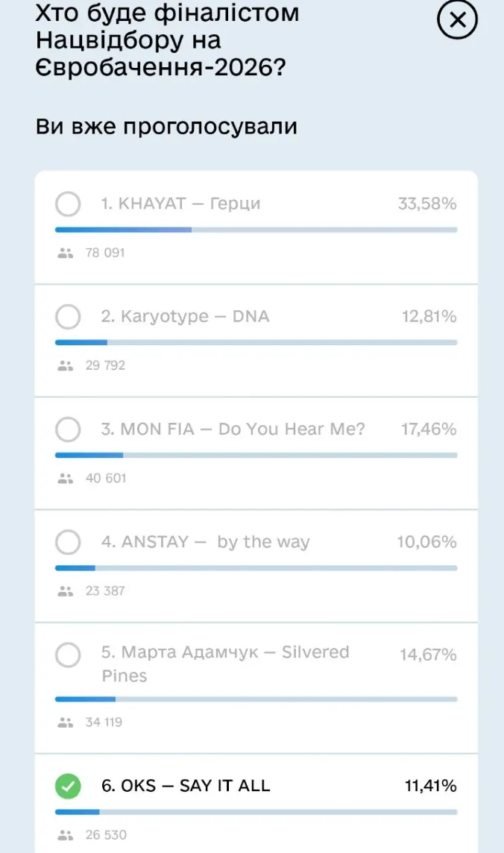Select MON FIA — Do You Hear Me? radio
The height and width of the screenshot is (853, 504).
tap(68, 429)
